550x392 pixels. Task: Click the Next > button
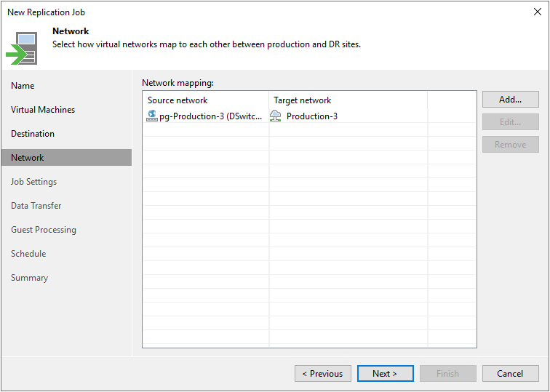click(385, 374)
